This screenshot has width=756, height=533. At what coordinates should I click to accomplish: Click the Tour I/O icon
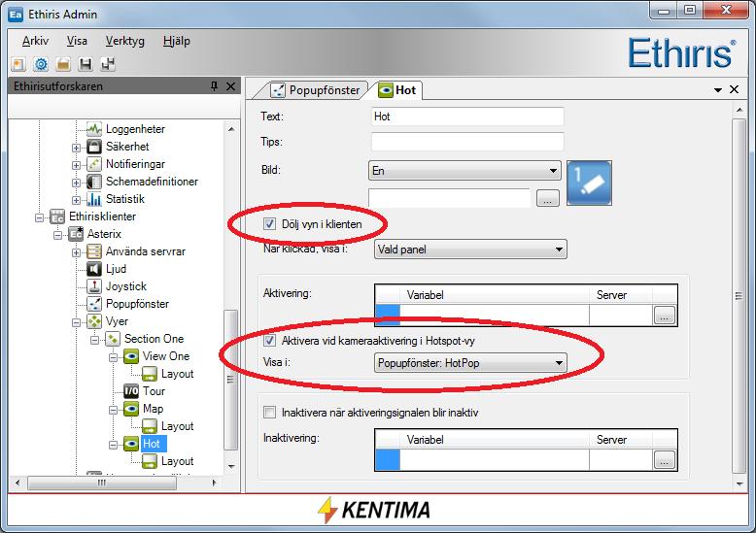131,391
